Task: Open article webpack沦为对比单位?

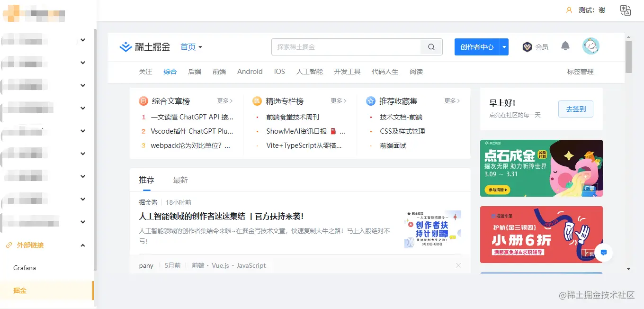Action: click(190, 145)
